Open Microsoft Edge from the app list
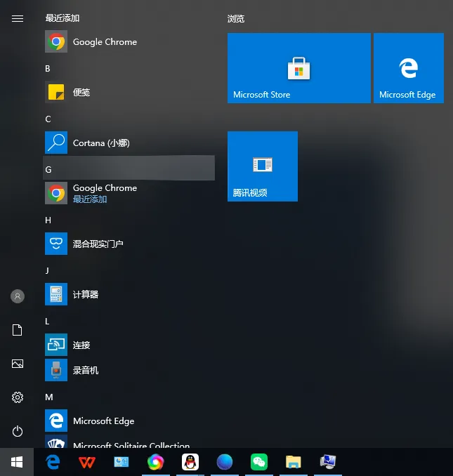Viewport: 453px width, 476px height. (129, 421)
